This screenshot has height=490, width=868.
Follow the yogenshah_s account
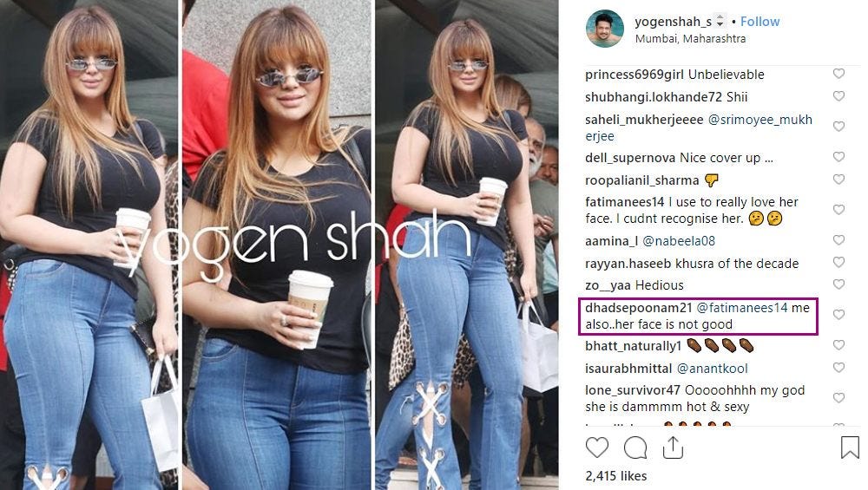[x=759, y=22]
